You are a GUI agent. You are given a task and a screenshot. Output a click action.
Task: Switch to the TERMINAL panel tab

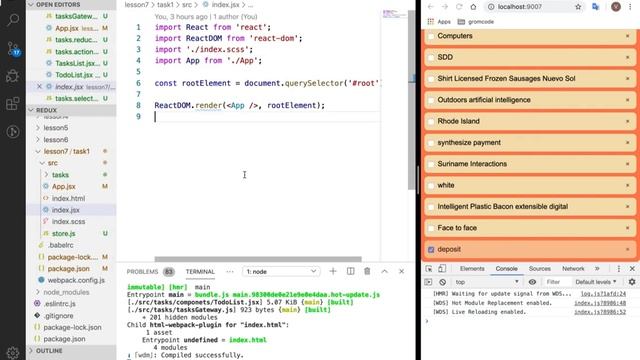coord(200,271)
